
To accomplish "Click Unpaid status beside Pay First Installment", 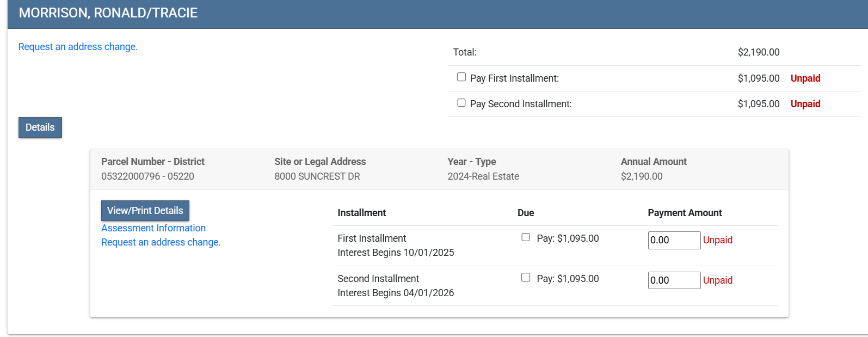I will pos(805,78).
